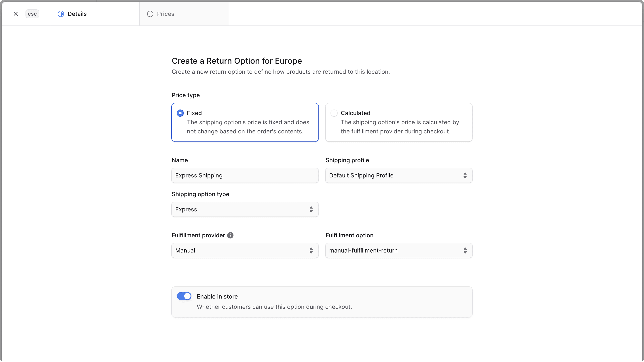This screenshot has height=362, width=644.
Task: Open the manual-fulfillment-return dropdown
Action: point(398,250)
